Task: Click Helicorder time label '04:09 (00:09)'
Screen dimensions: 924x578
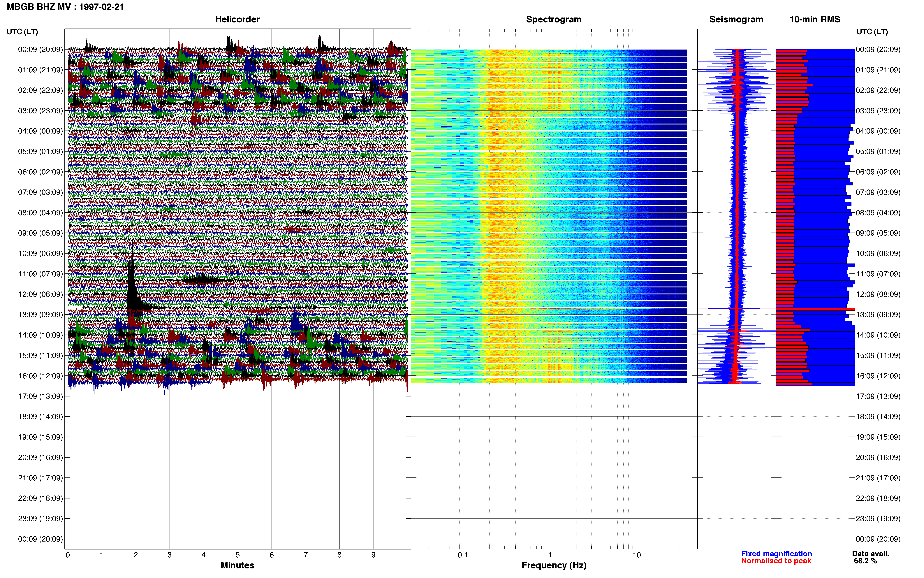Action: click(x=41, y=131)
